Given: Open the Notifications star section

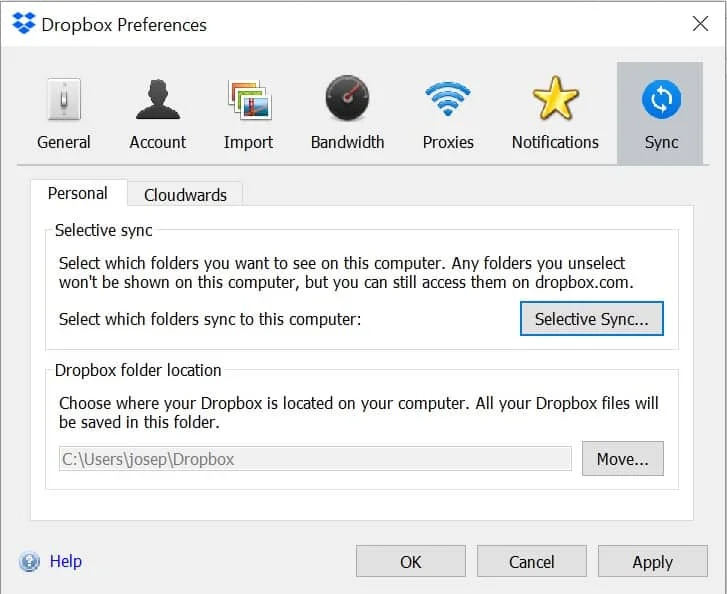Looking at the screenshot, I should coord(555,114).
